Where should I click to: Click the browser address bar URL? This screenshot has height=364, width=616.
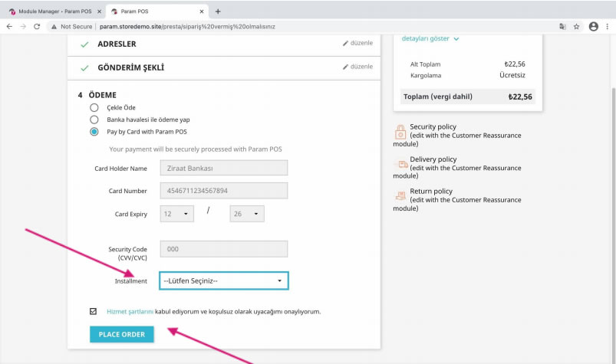[x=187, y=27]
